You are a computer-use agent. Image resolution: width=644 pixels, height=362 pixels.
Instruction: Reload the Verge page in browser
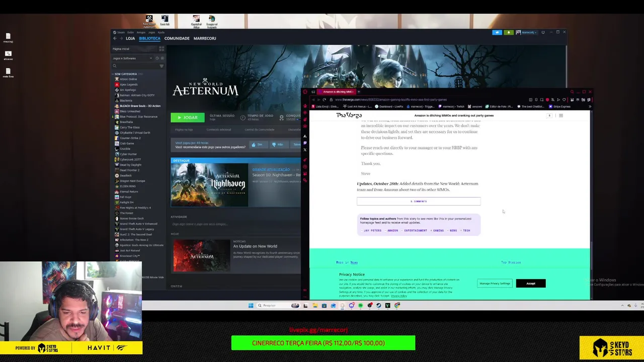324,100
